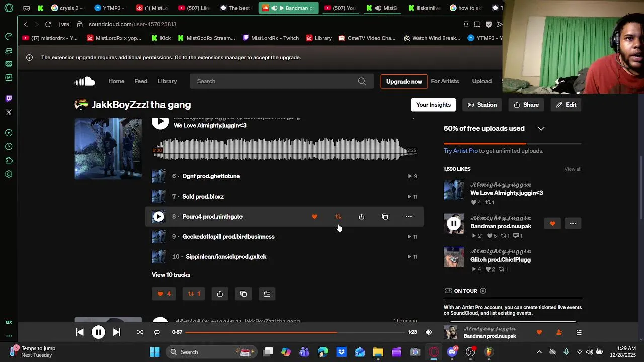Toggle the playlist repost button showing 1
The width and height of the screenshot is (644, 362).
194,294
